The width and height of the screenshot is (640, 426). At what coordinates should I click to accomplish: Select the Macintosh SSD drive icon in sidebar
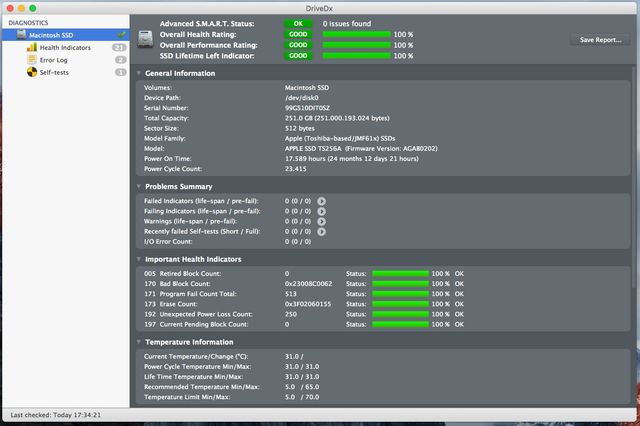point(22,35)
